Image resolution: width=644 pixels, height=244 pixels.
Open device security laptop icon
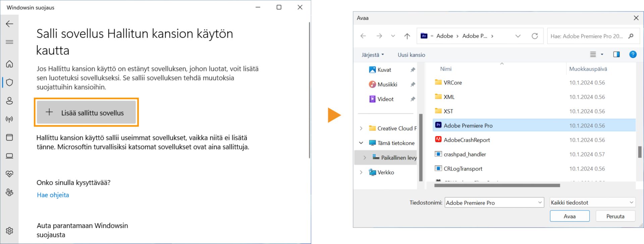pyautogui.click(x=9, y=156)
